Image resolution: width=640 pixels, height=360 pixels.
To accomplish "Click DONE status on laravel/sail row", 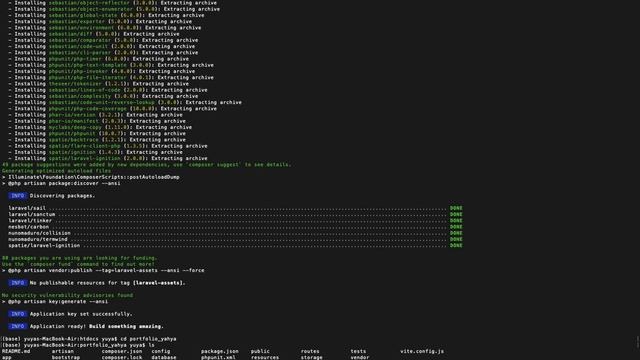I will tap(456, 208).
